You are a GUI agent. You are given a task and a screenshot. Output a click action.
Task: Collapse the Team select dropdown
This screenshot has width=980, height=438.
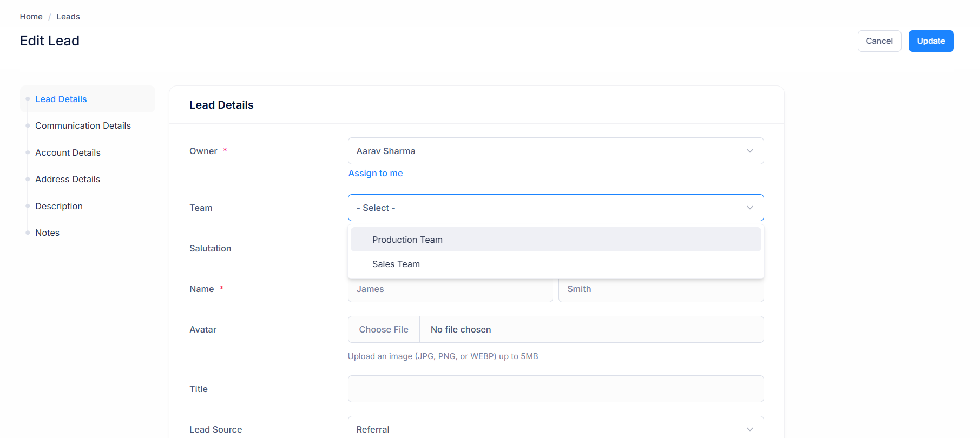(x=556, y=208)
